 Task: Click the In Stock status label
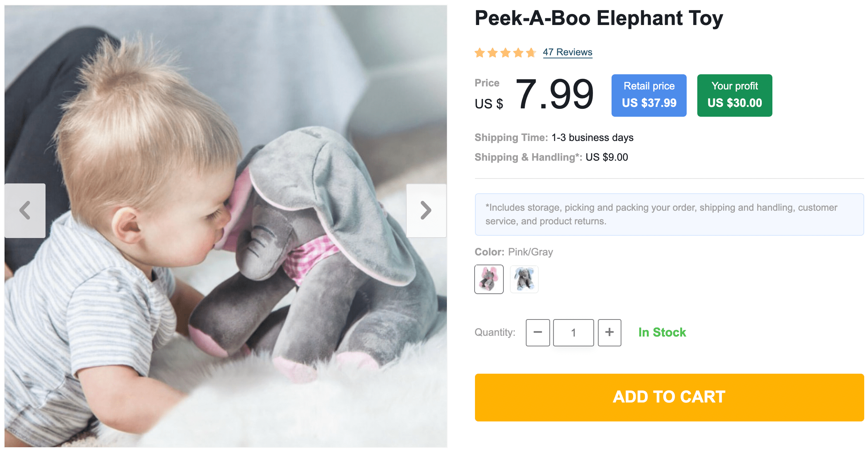pyautogui.click(x=662, y=332)
